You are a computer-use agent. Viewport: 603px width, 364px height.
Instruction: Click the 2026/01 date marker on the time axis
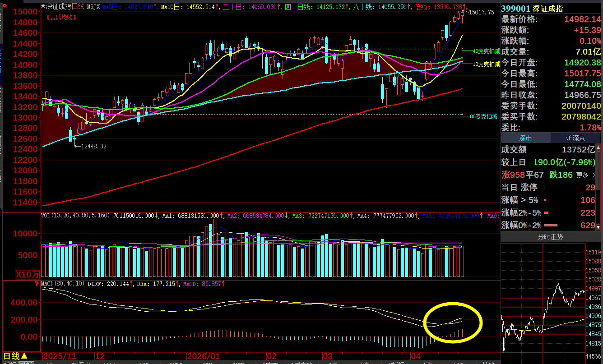[203, 356]
